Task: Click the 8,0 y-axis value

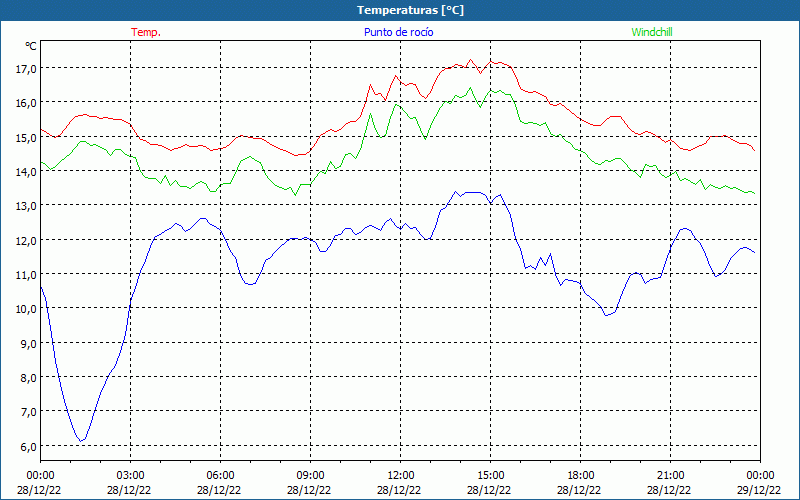Action: pyautogui.click(x=29, y=378)
